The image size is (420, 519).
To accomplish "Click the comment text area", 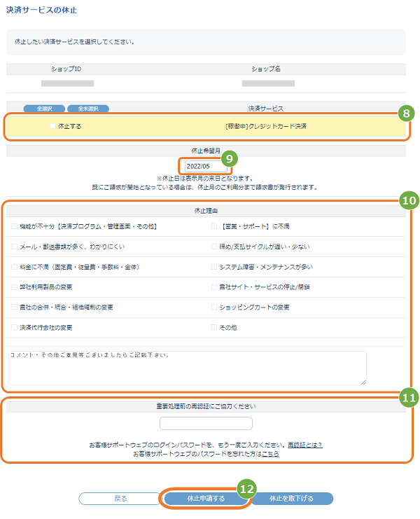I will [x=187, y=368].
